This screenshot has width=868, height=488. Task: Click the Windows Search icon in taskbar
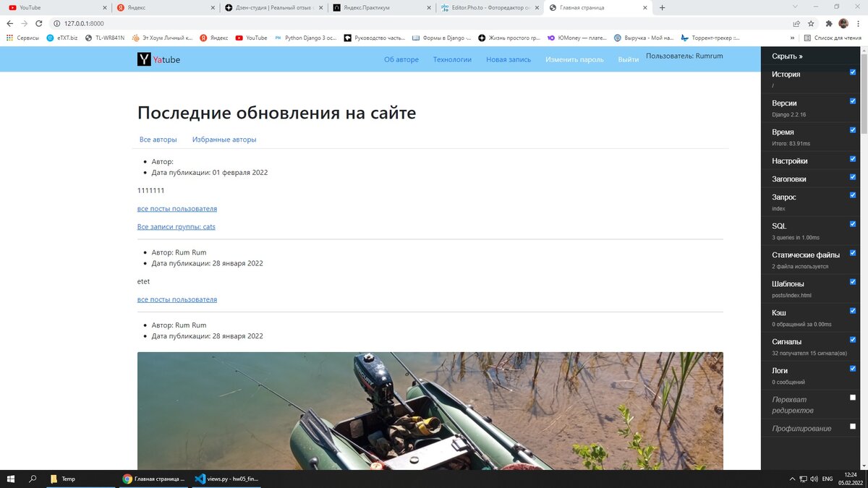pos(32,479)
